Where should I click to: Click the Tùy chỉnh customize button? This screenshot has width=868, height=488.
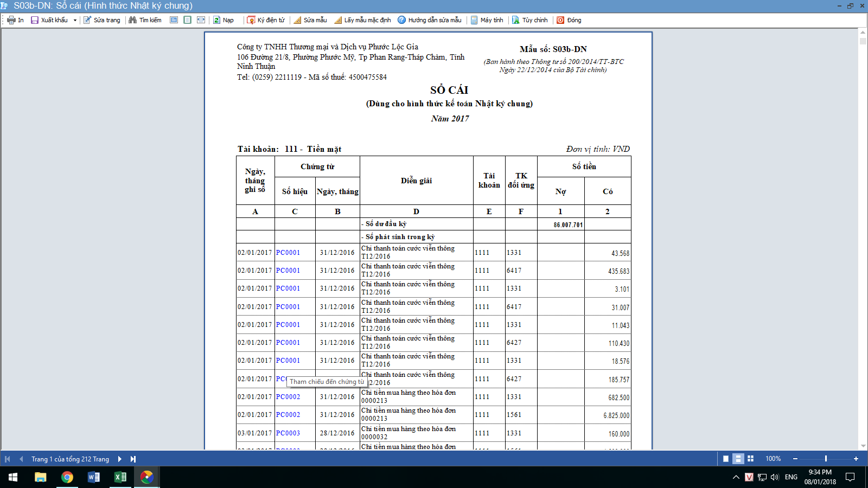(530, 20)
